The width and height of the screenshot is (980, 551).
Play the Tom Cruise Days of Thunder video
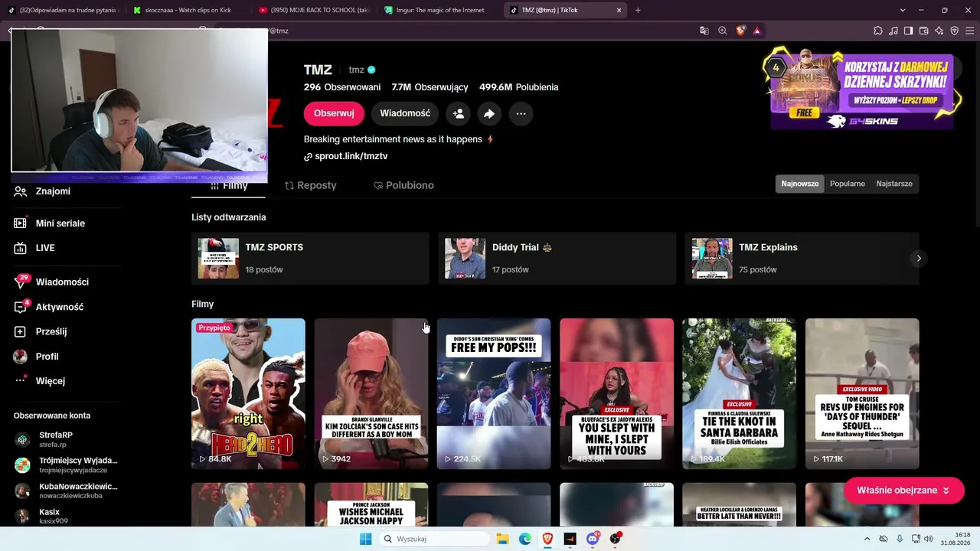(x=862, y=393)
